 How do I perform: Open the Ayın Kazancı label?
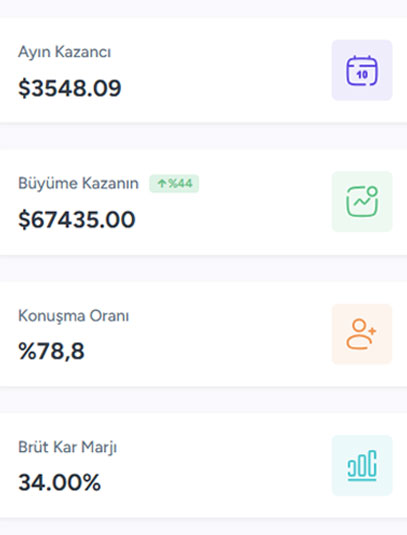[x=64, y=52]
